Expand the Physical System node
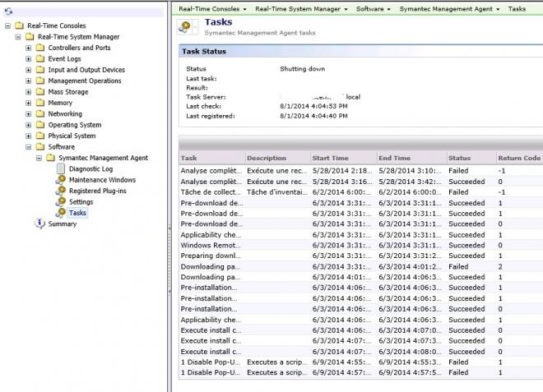543x392 pixels. click(29, 136)
